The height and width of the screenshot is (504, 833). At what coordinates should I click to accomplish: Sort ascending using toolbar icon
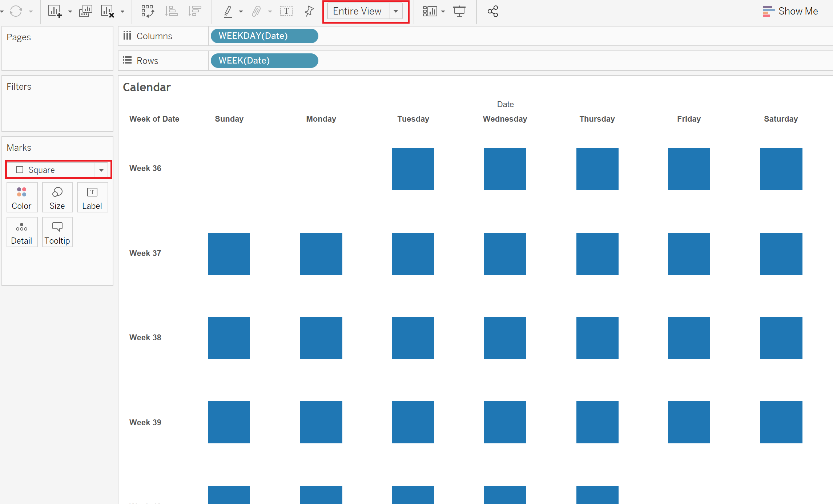[x=171, y=11]
